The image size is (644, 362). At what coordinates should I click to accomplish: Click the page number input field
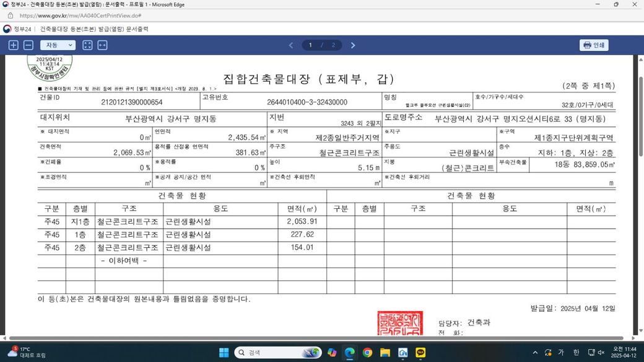click(311, 45)
